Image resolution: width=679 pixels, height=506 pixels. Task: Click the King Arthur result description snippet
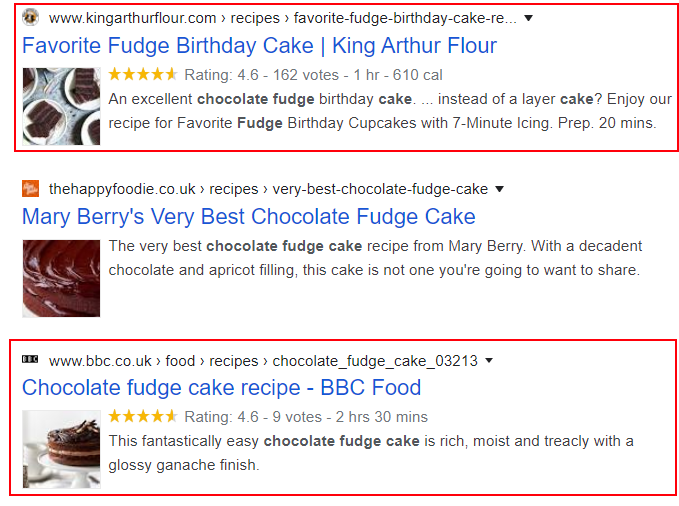(390, 111)
